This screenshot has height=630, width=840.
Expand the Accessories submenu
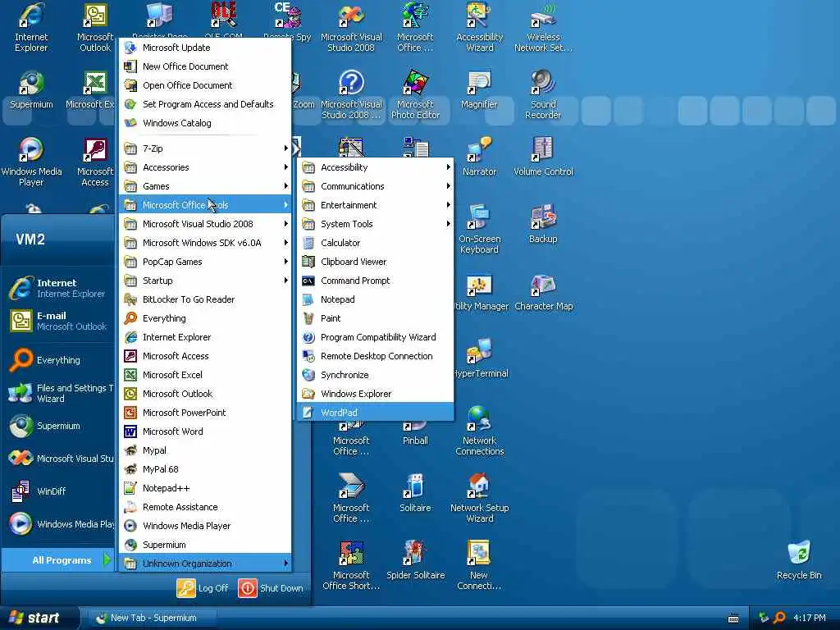(205, 167)
